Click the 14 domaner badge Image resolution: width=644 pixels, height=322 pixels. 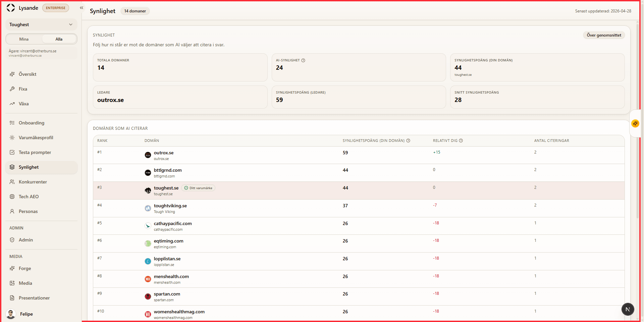tap(135, 11)
